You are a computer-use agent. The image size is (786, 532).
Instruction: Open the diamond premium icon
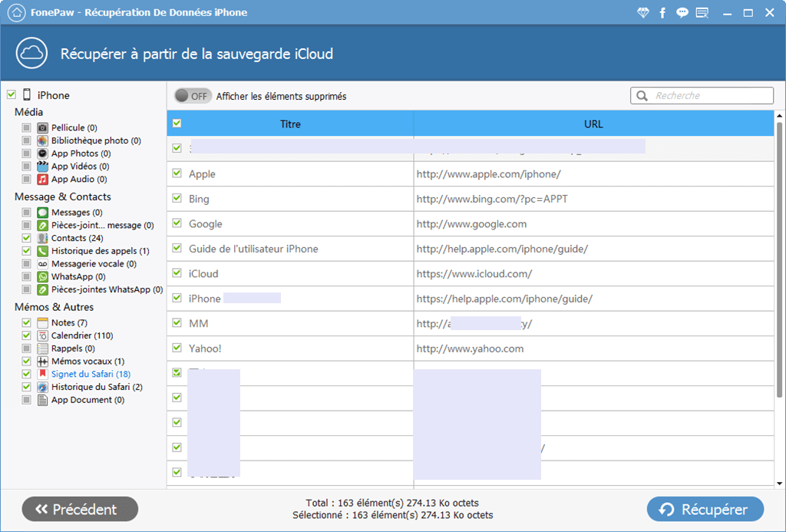[x=642, y=12]
